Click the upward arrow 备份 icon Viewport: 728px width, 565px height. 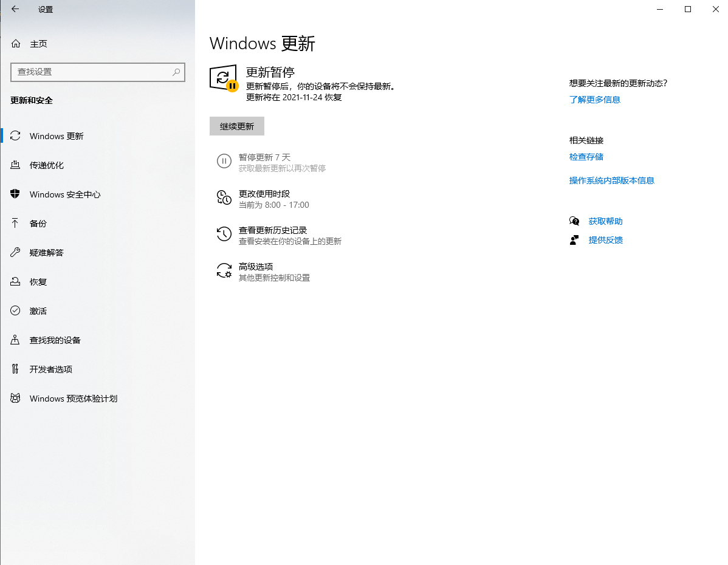(15, 224)
